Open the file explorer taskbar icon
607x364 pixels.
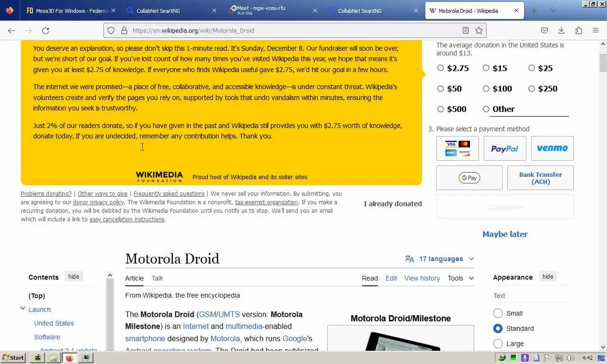pos(54,358)
